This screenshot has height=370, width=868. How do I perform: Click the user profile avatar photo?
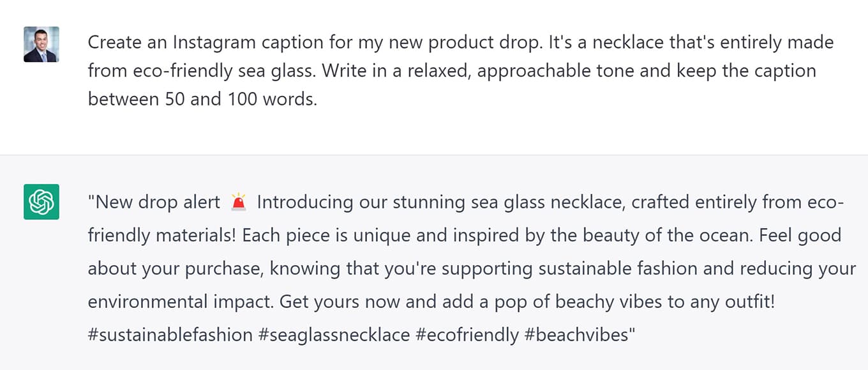point(41,44)
